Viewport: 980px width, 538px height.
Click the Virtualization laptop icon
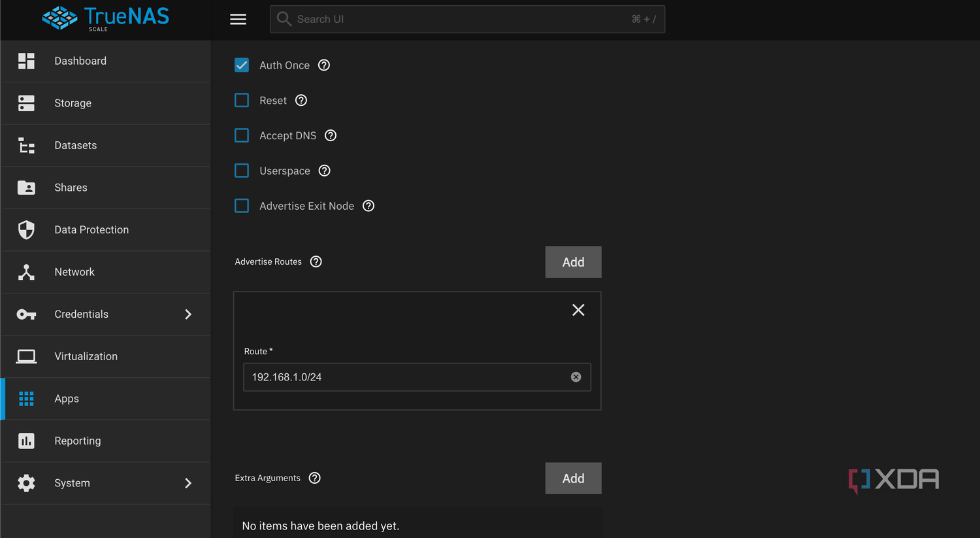[x=26, y=356]
